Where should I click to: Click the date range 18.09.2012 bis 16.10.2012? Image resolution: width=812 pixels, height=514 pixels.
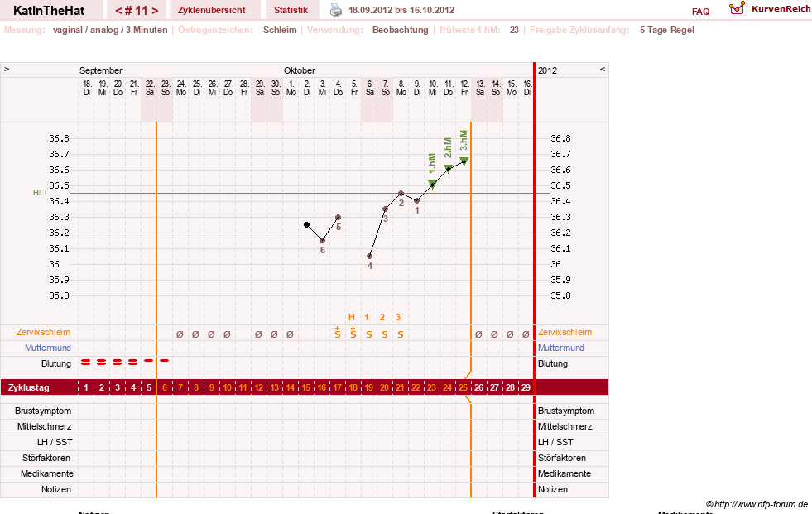click(x=401, y=10)
